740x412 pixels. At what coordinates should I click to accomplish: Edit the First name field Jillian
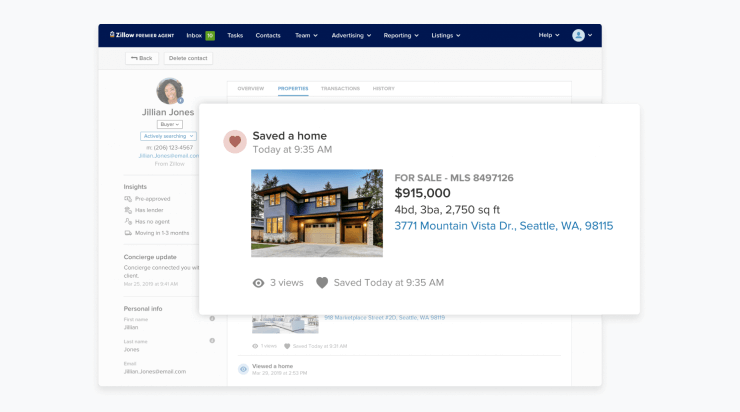click(131, 327)
